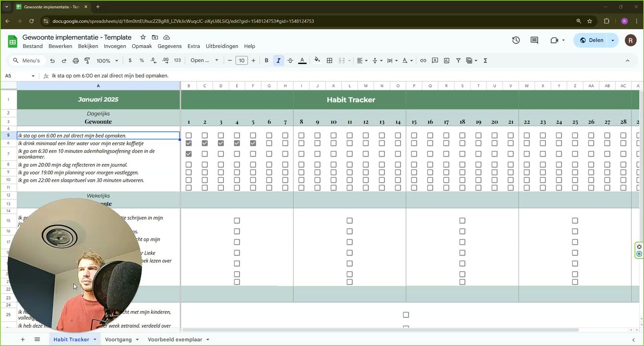
Task: Click the redo arrow icon
Action: pos(64,61)
